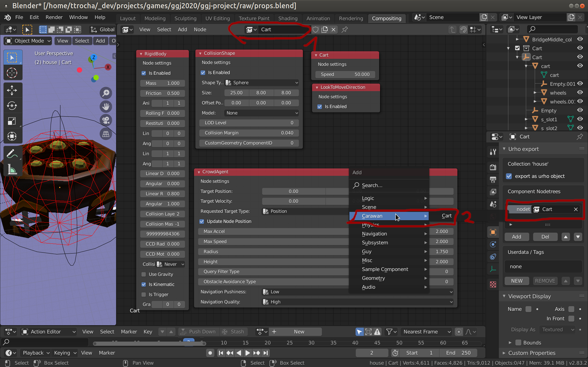Enable Use Gravity checkbox
Image resolution: width=588 pixels, height=367 pixels.
click(x=144, y=274)
